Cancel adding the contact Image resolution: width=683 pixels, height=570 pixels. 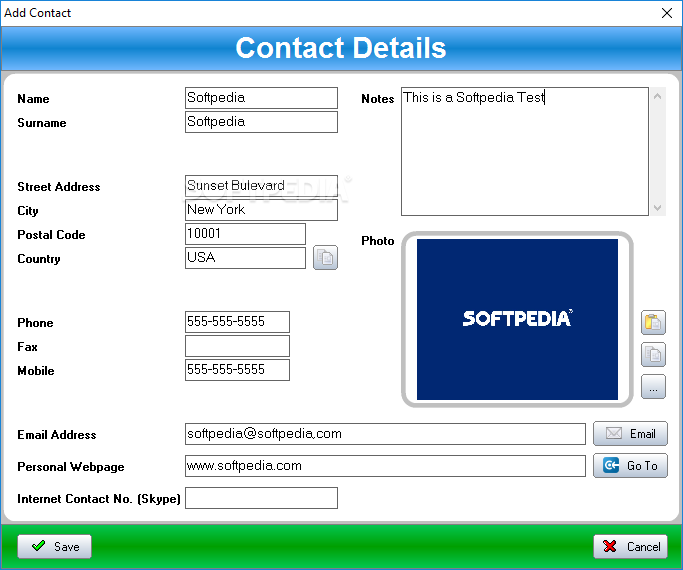[630, 546]
